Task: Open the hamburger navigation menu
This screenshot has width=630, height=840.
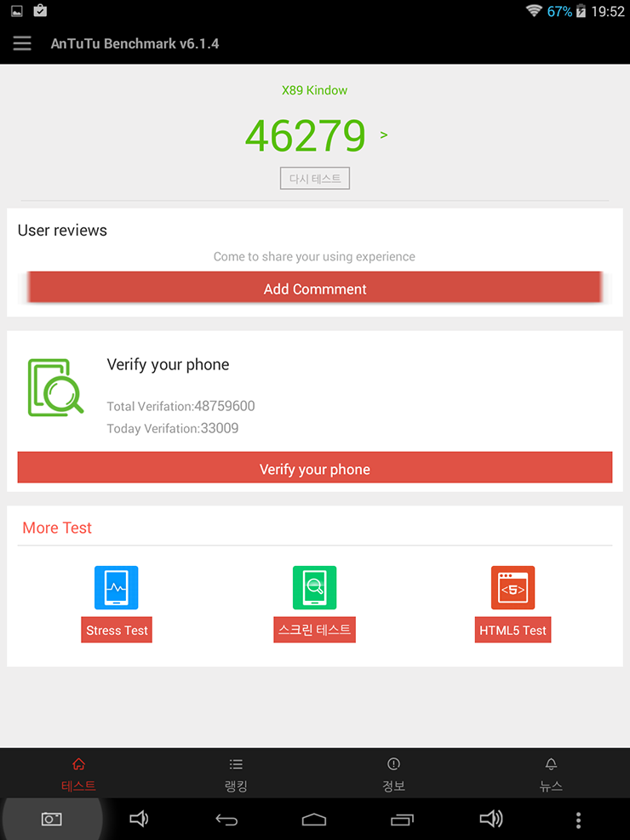Action: [x=22, y=43]
